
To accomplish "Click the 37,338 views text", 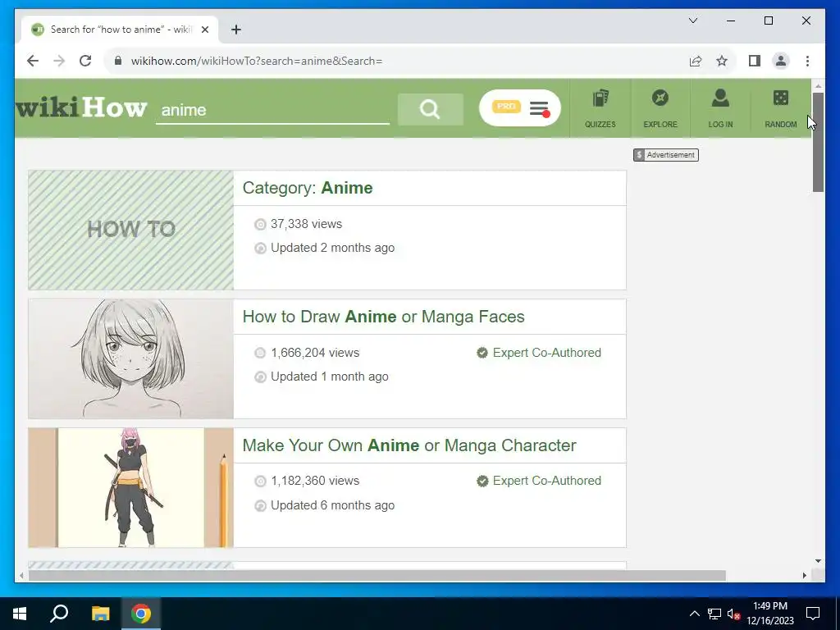I will [x=306, y=224].
